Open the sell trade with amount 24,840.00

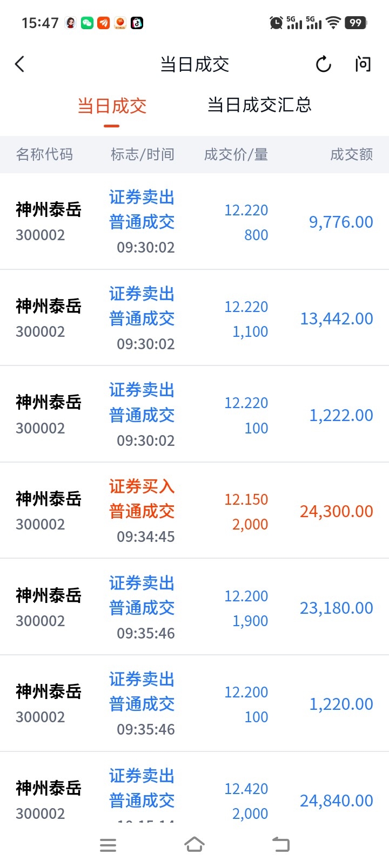pyautogui.click(x=194, y=788)
